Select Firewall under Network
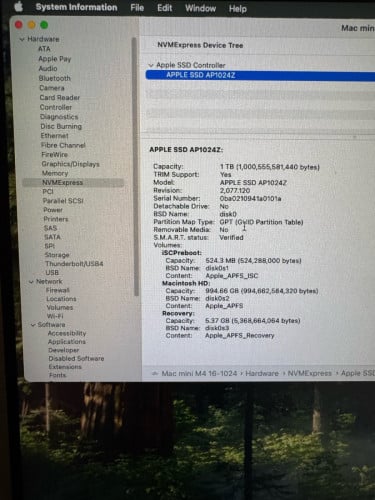 coord(58,290)
